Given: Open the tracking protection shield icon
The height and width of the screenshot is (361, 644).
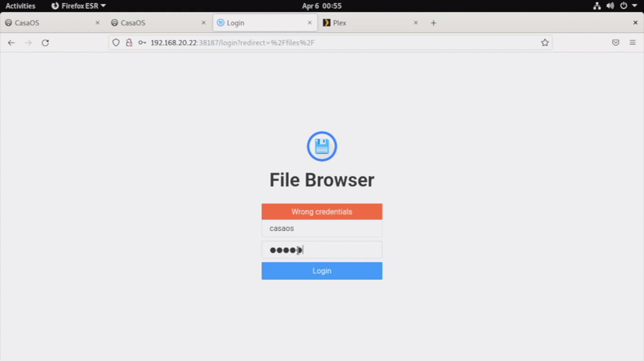Looking at the screenshot, I should [x=116, y=43].
